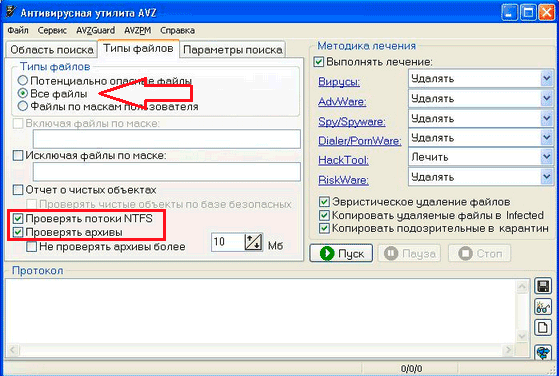The width and height of the screenshot is (559, 376).
Task: Click the archive size field showing 10
Action: (x=228, y=242)
